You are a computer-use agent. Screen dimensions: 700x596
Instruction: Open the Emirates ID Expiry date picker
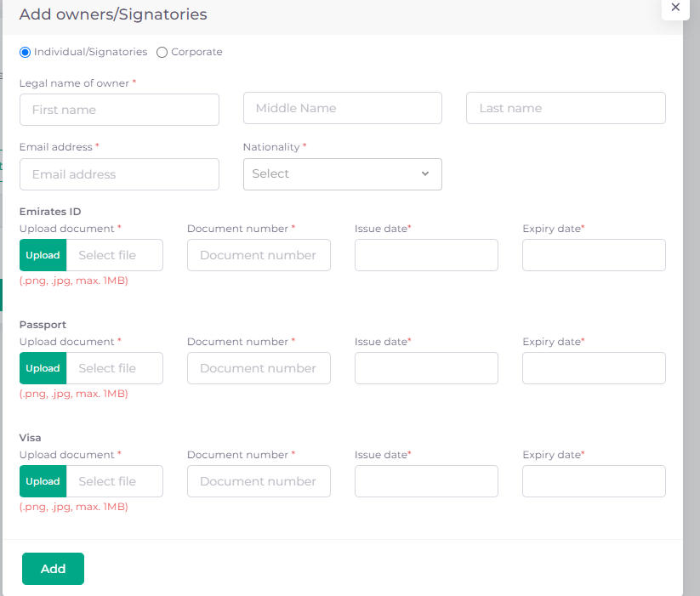click(594, 255)
